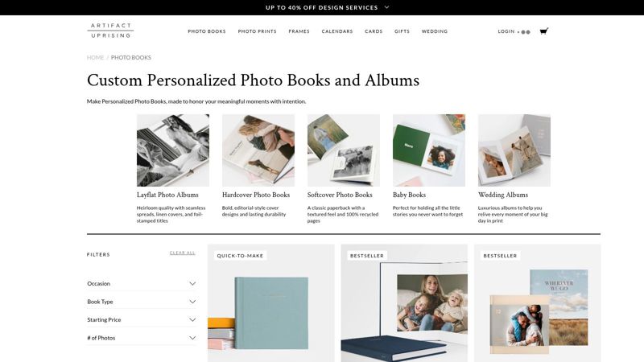Click the account dots icon beside Login
This screenshot has height=362, width=644.
(526, 32)
